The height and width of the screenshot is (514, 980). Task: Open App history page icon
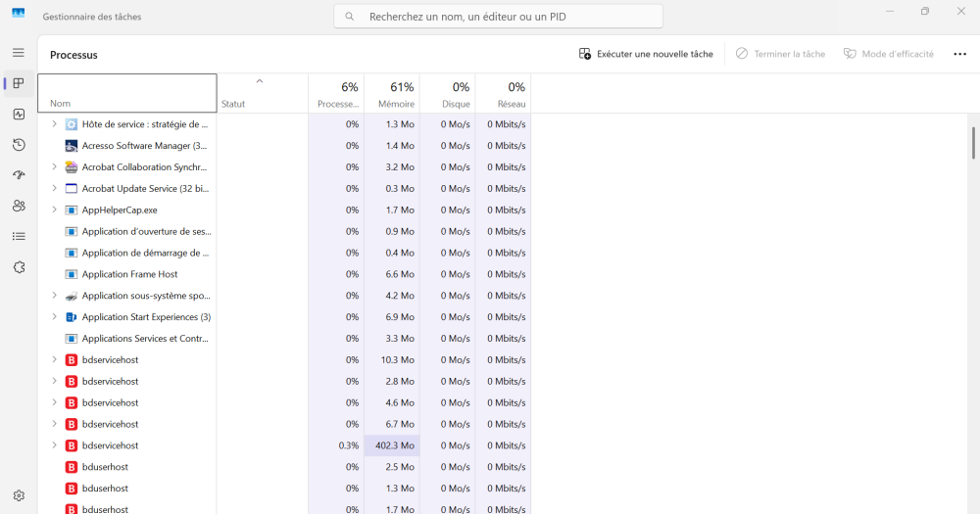[19, 145]
